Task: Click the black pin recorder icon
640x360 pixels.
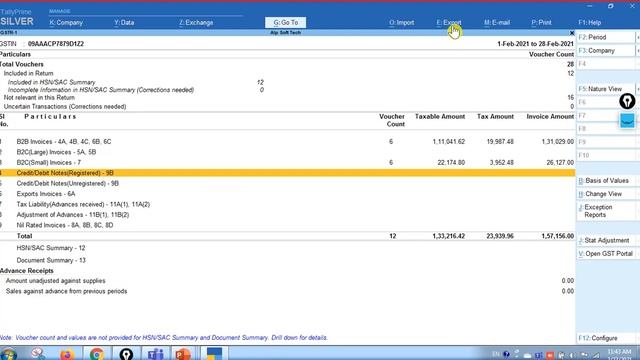Action: tap(627, 101)
